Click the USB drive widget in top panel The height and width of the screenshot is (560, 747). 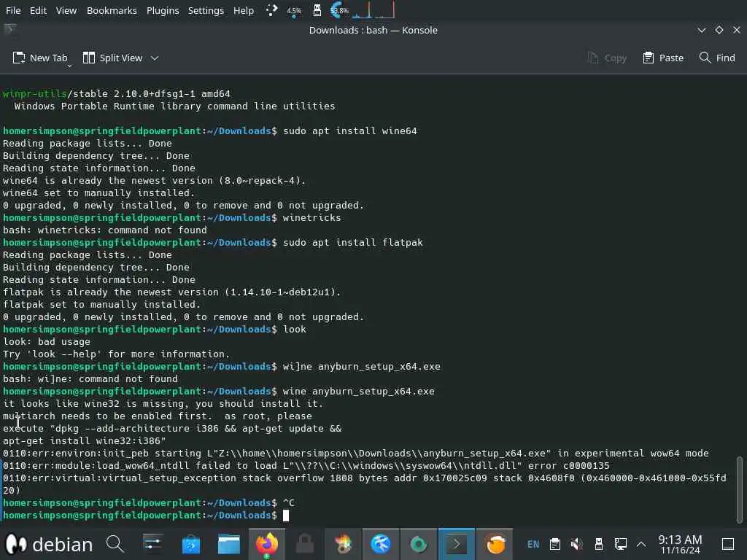tap(317, 10)
